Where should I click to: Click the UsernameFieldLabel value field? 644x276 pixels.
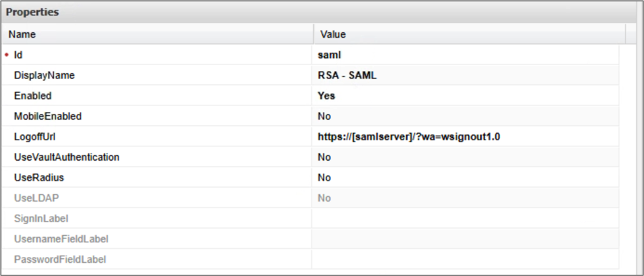tap(466, 239)
